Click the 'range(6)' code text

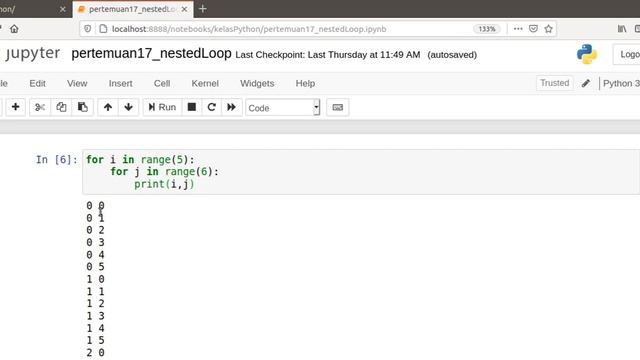click(x=189, y=172)
